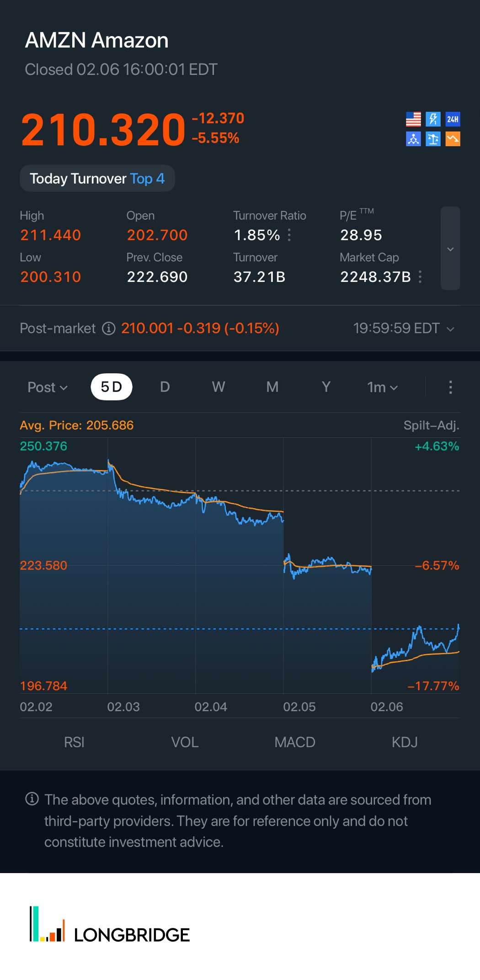Open the Post session dropdown
Image resolution: width=480 pixels, height=980 pixels.
pos(48,387)
